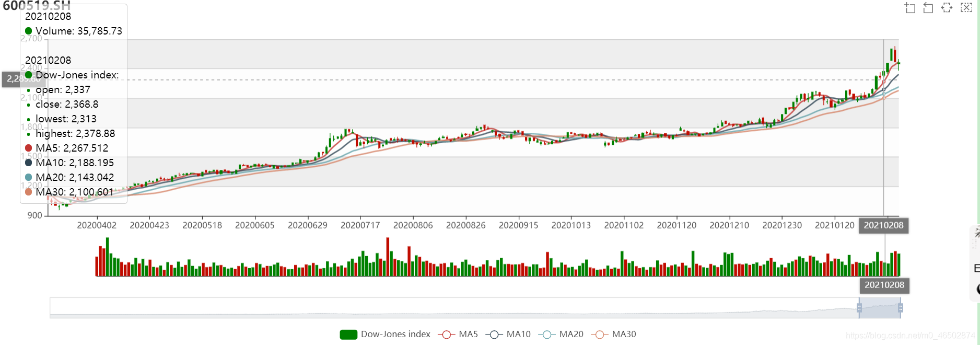Click the selected window of zoom slider
The height and width of the screenshot is (345, 980).
tap(880, 308)
